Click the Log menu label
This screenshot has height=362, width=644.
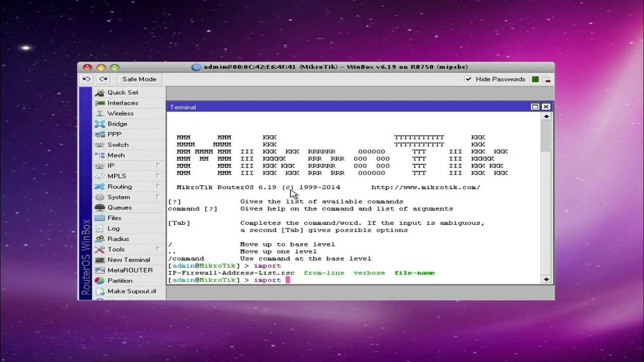tap(113, 229)
